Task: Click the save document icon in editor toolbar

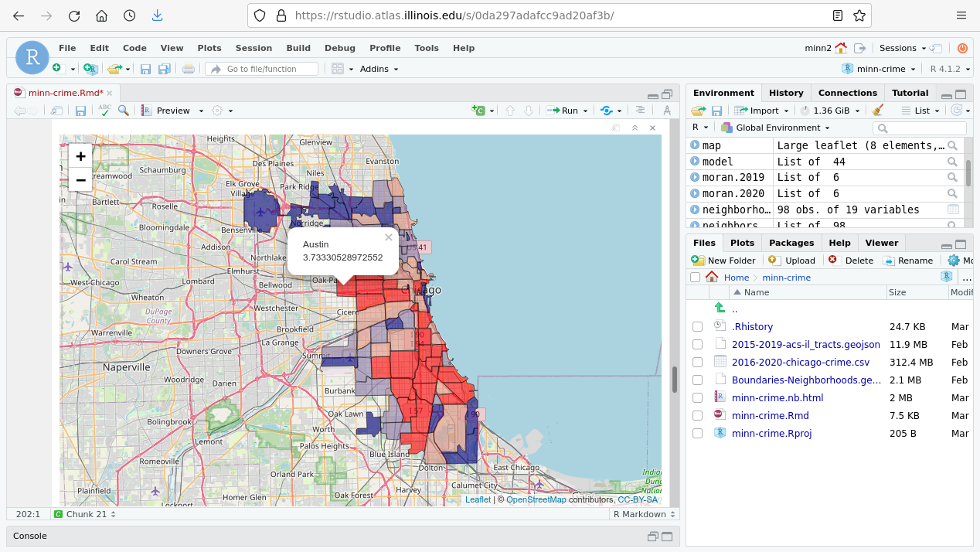Action: click(x=80, y=111)
